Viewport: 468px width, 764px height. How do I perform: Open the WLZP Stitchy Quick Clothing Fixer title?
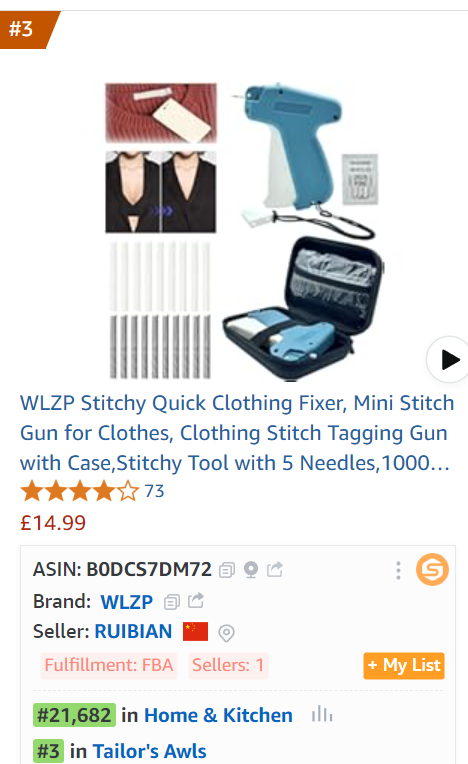237,433
